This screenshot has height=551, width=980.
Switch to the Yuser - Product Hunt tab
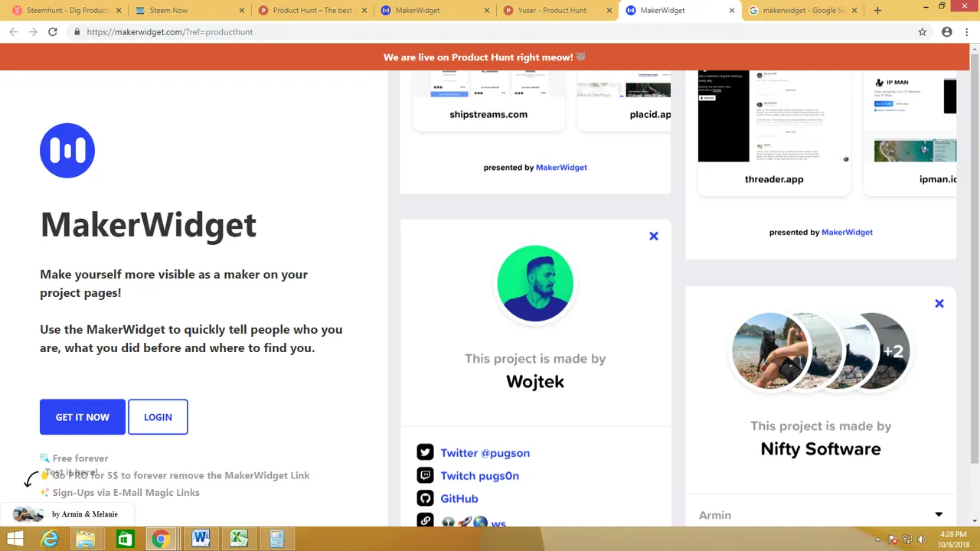(x=557, y=11)
